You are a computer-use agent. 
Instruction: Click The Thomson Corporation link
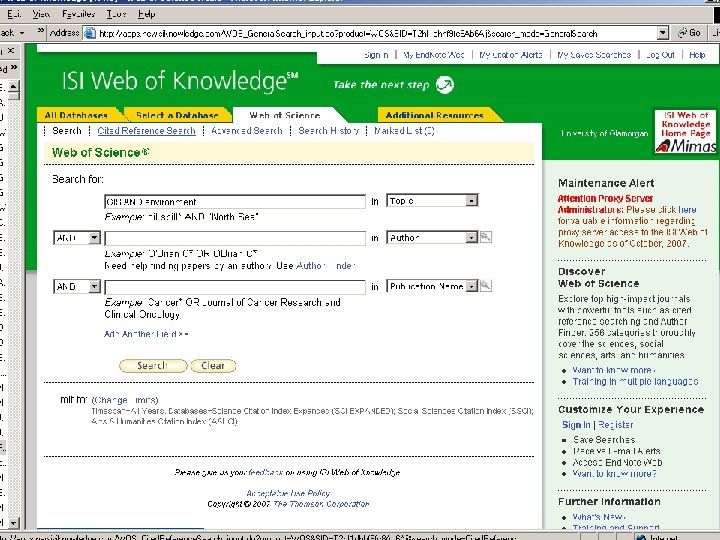321,504
